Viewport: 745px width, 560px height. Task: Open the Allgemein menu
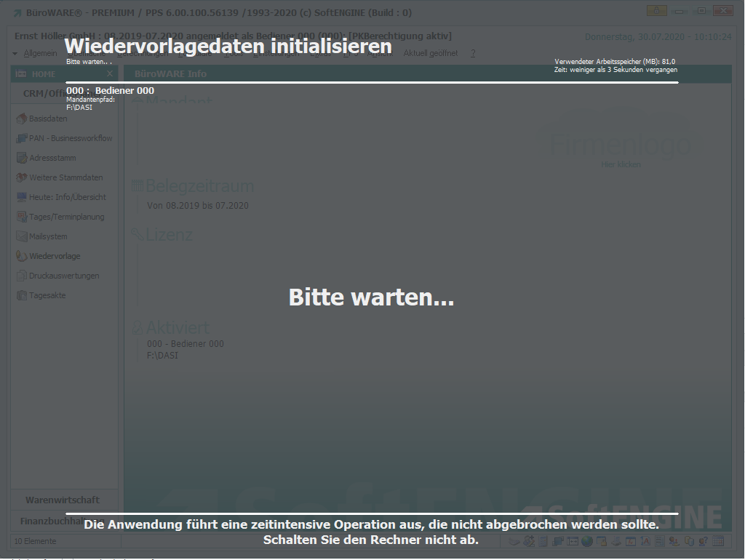pos(39,53)
